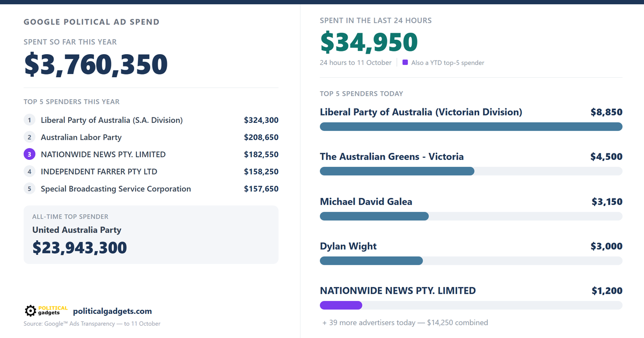Image resolution: width=644 pixels, height=338 pixels.
Task: Click the Google Ads Transparency source line
Action: coord(92,324)
